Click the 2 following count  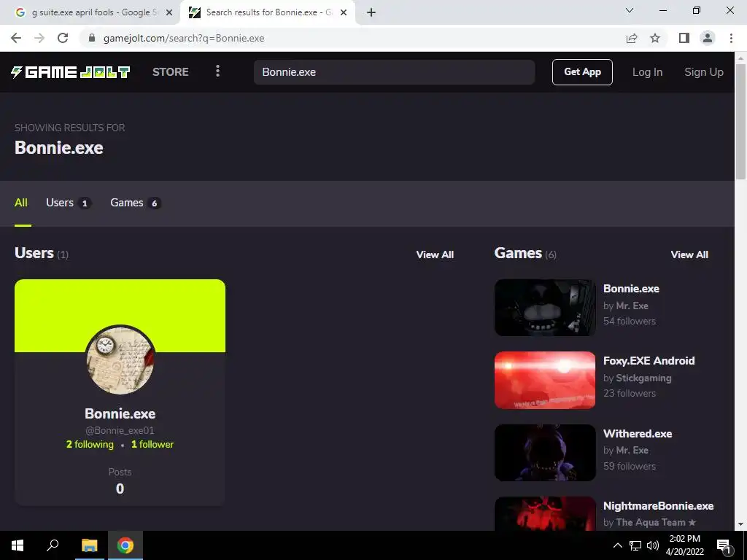90,444
